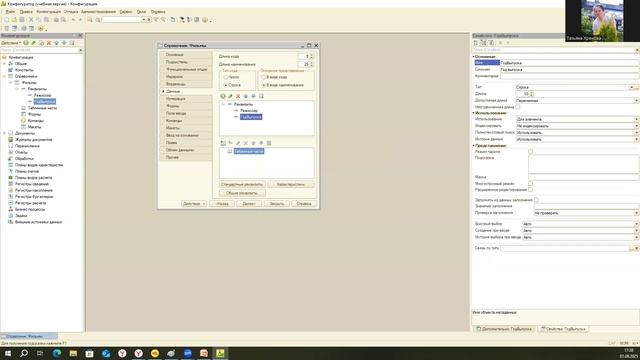Click Общие реквизиты button
The height and width of the screenshot is (360, 640).
(x=242, y=193)
